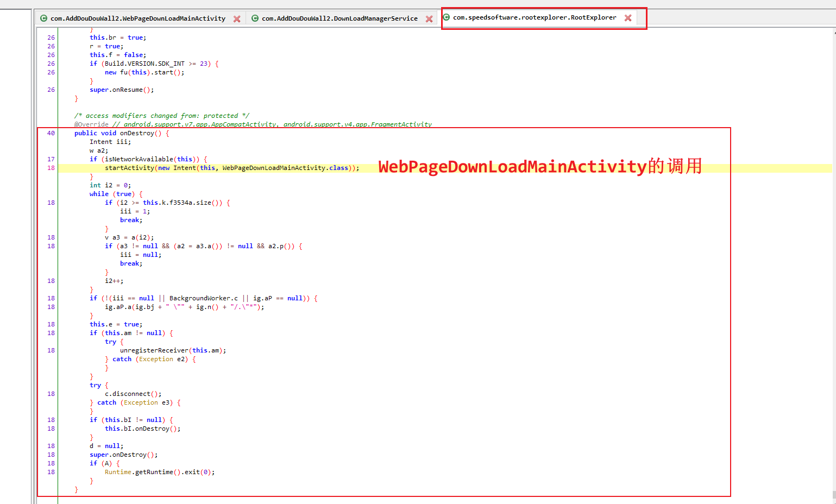Select the RootExplorer tab

(535, 17)
